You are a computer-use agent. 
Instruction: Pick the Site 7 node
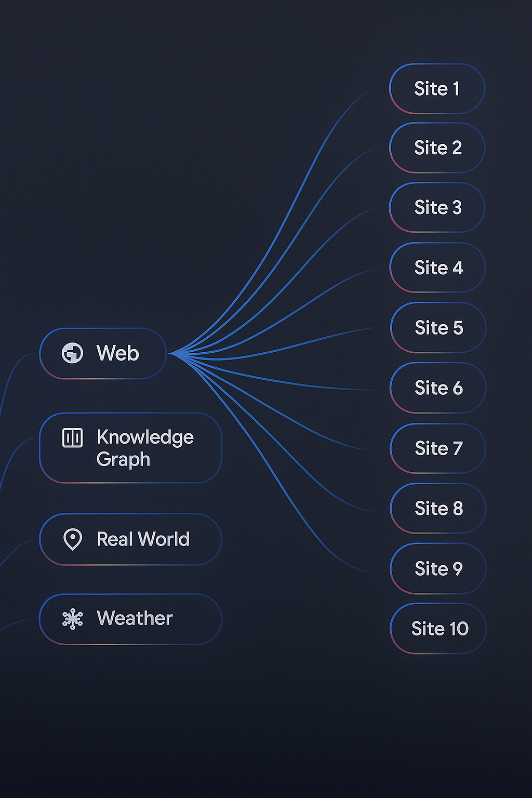click(438, 448)
